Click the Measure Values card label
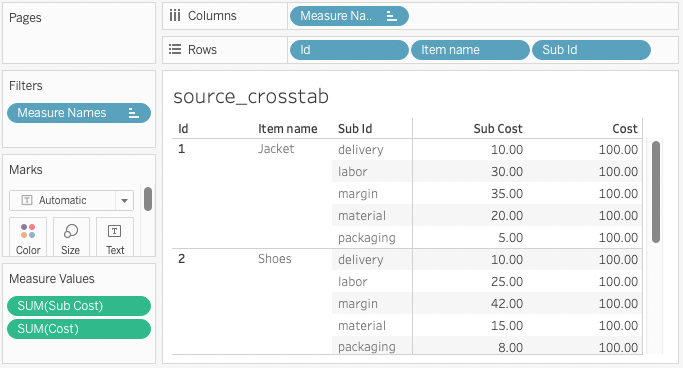This screenshot has height=368, width=683. click(52, 279)
